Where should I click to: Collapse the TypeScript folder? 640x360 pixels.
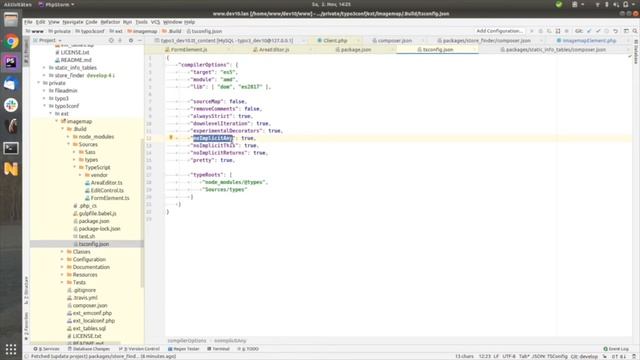point(74,167)
